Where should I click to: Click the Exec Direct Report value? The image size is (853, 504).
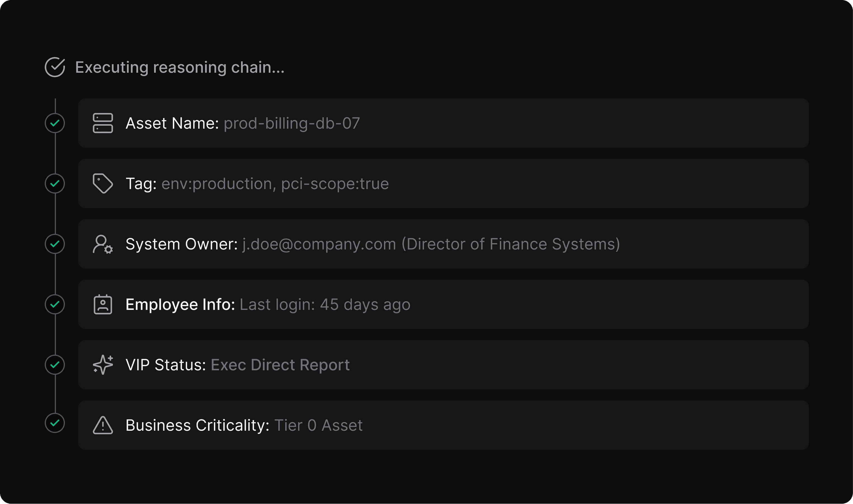click(280, 365)
